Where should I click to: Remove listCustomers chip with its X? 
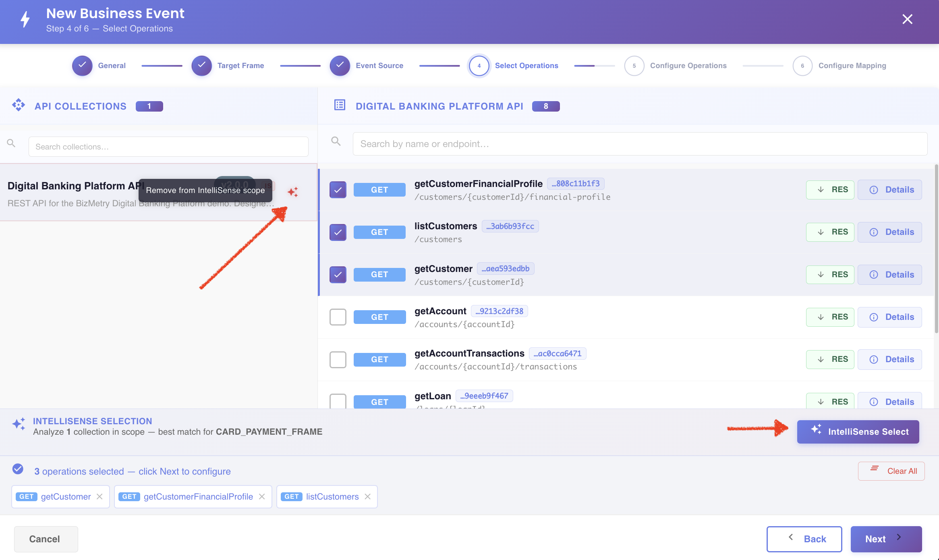pyautogui.click(x=367, y=497)
